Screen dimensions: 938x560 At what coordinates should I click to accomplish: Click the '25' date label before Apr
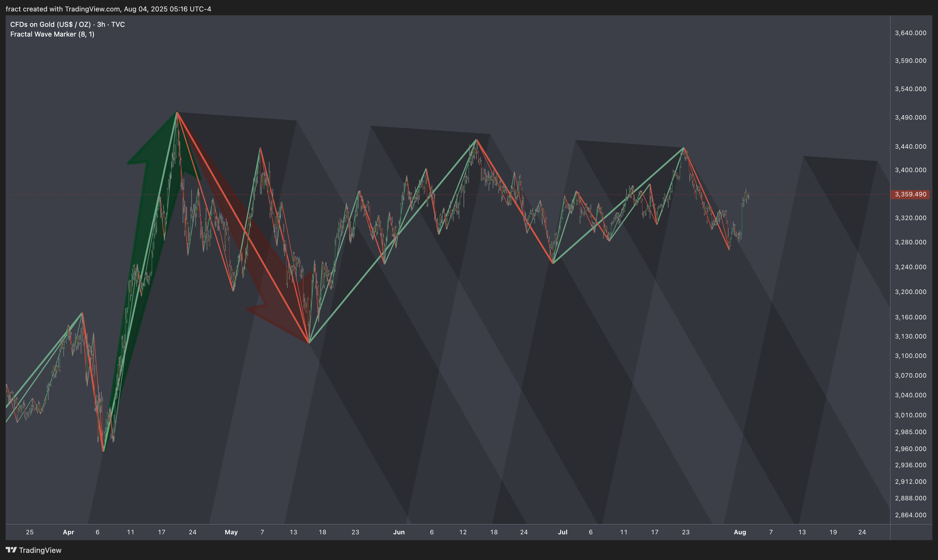pos(30,532)
